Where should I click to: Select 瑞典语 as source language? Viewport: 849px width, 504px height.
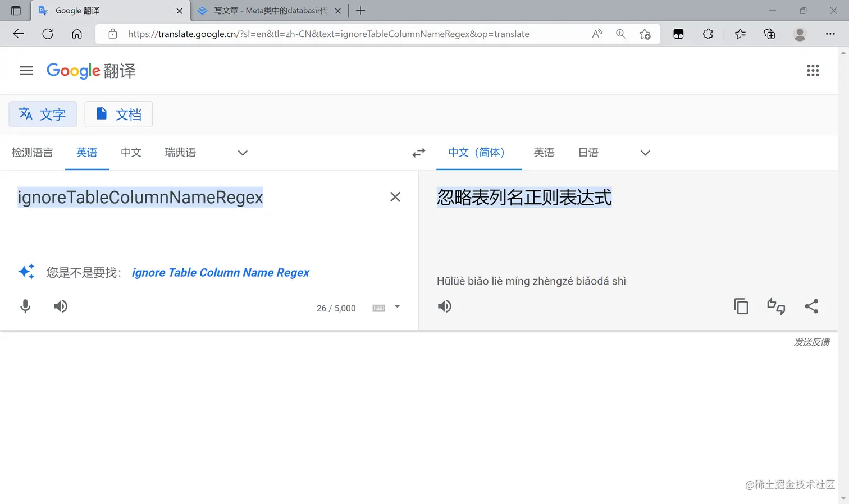pyautogui.click(x=180, y=153)
